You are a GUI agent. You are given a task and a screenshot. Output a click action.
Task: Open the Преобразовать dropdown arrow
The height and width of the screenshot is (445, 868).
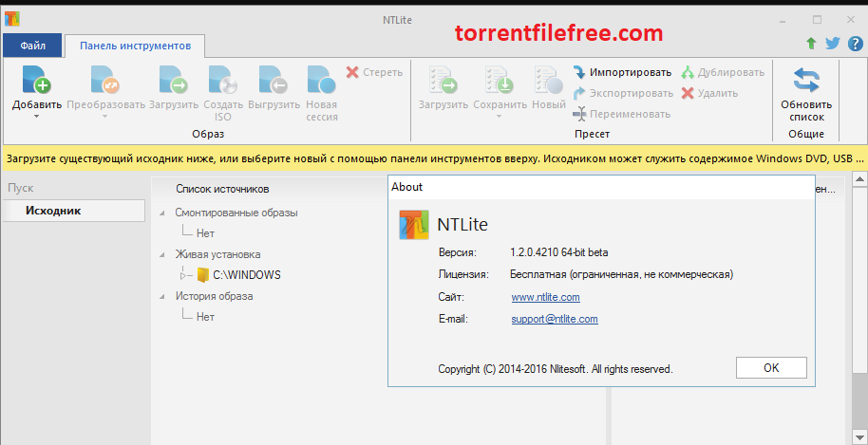pos(105,116)
